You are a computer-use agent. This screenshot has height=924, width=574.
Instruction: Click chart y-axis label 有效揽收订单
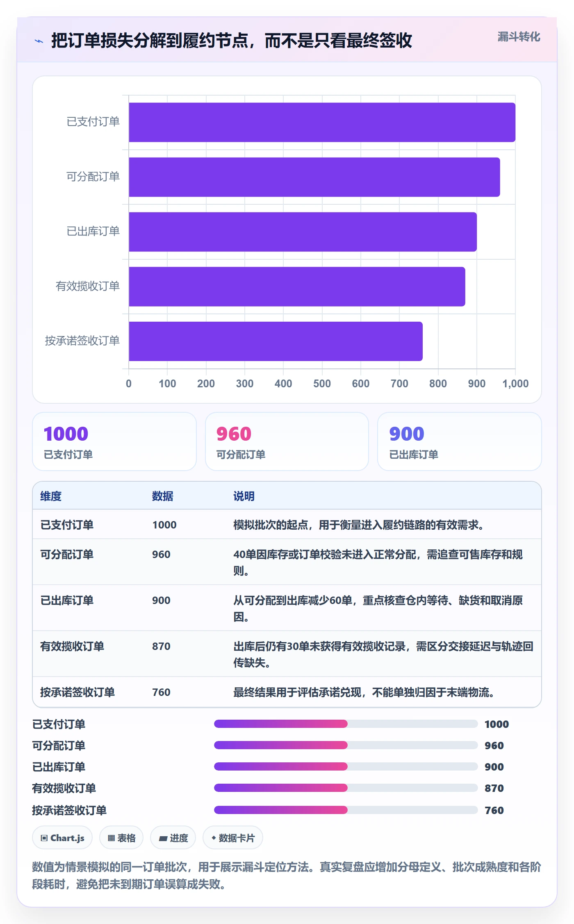click(87, 286)
